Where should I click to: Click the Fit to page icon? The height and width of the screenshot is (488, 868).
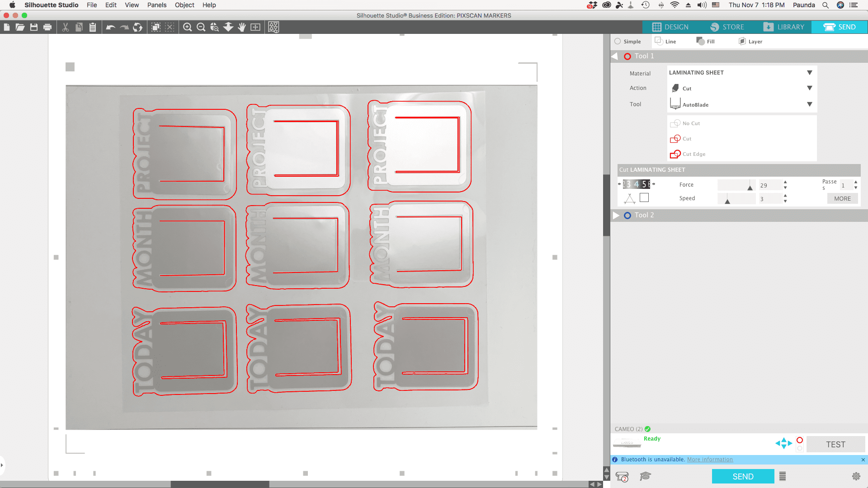coord(255,28)
